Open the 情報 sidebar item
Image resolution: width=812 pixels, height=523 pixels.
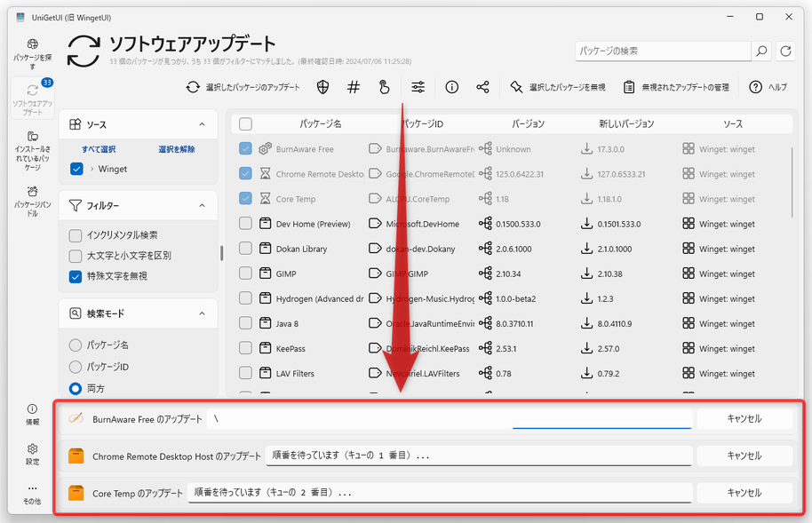pos(32,415)
